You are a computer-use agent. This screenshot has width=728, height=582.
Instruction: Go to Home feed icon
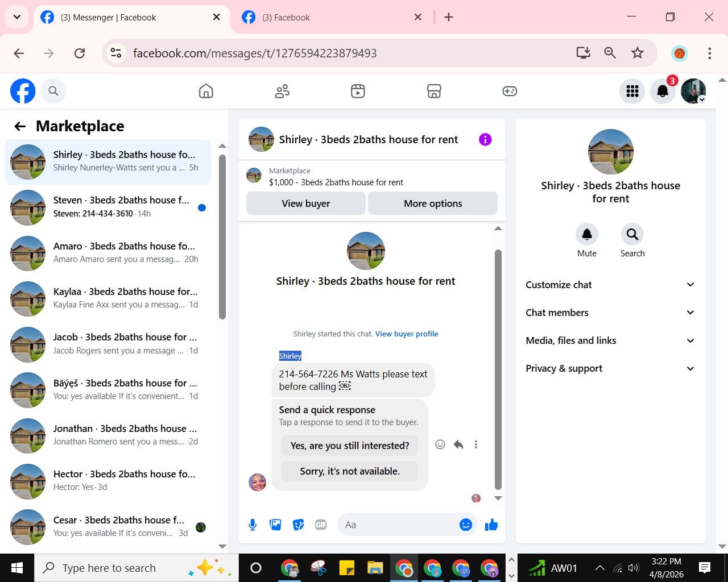[206, 91]
